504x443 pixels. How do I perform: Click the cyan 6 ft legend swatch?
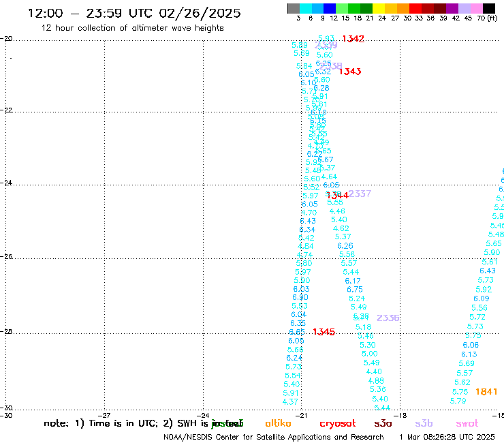click(x=306, y=8)
